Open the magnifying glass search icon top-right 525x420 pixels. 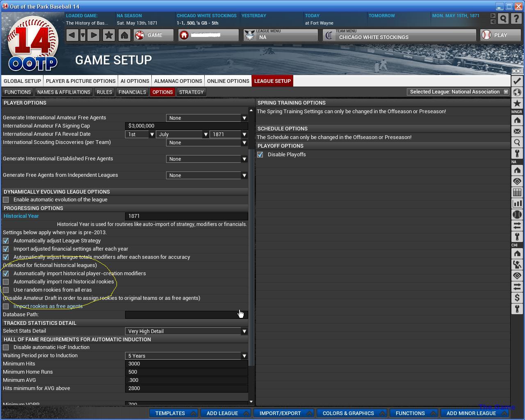click(x=503, y=19)
